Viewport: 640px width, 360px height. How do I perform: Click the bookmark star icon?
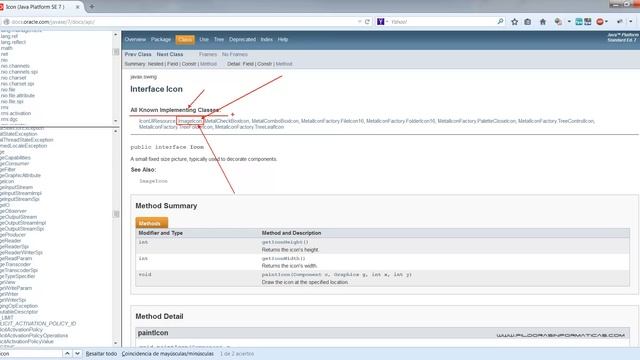click(514, 22)
